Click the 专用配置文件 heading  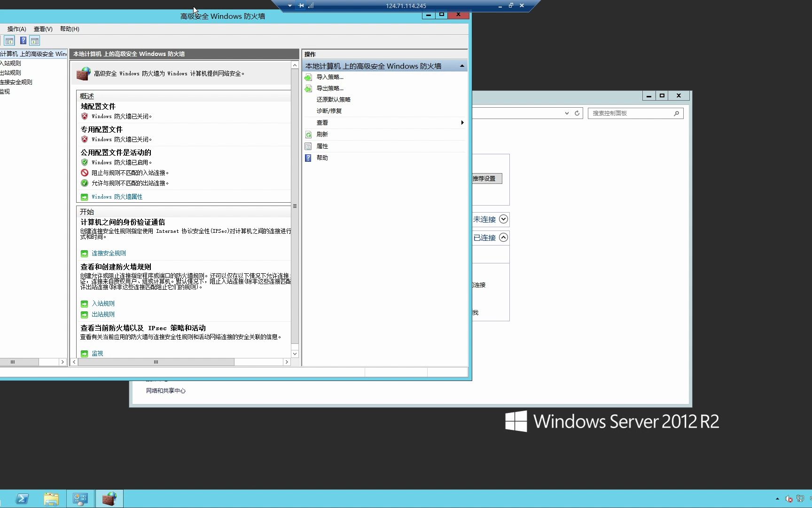click(x=101, y=130)
